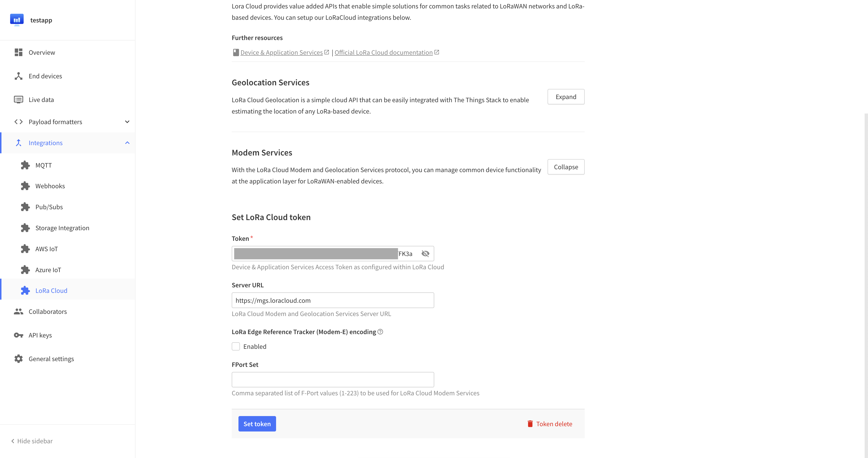Collapse the Integrations menu chevron
Screen dimensions: 868x458
pos(127,143)
